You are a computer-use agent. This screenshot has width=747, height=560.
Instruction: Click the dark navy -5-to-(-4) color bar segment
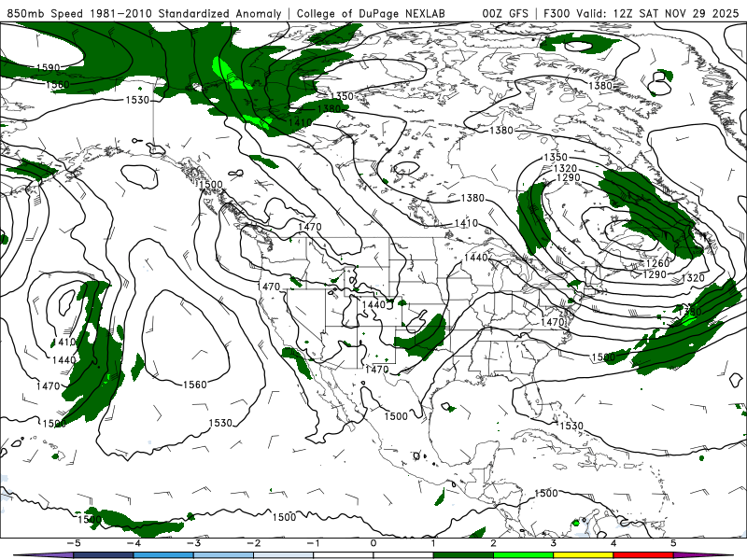[104, 555]
